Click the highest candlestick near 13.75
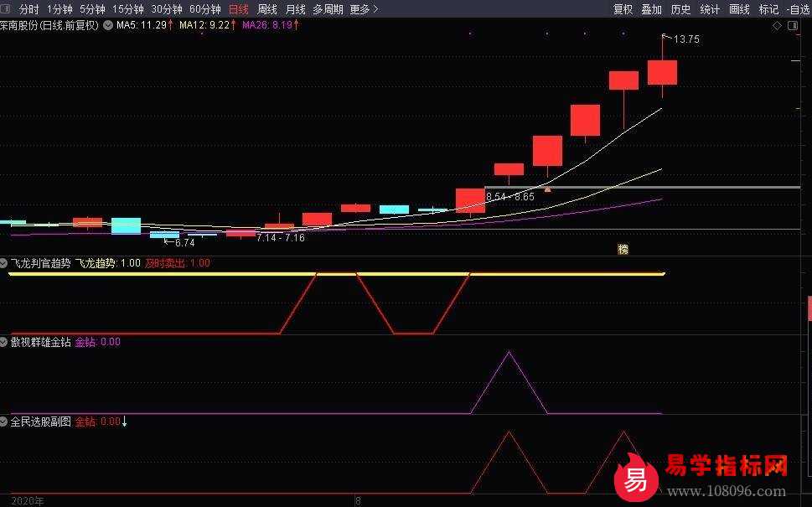This screenshot has height=507, width=812. point(662,72)
